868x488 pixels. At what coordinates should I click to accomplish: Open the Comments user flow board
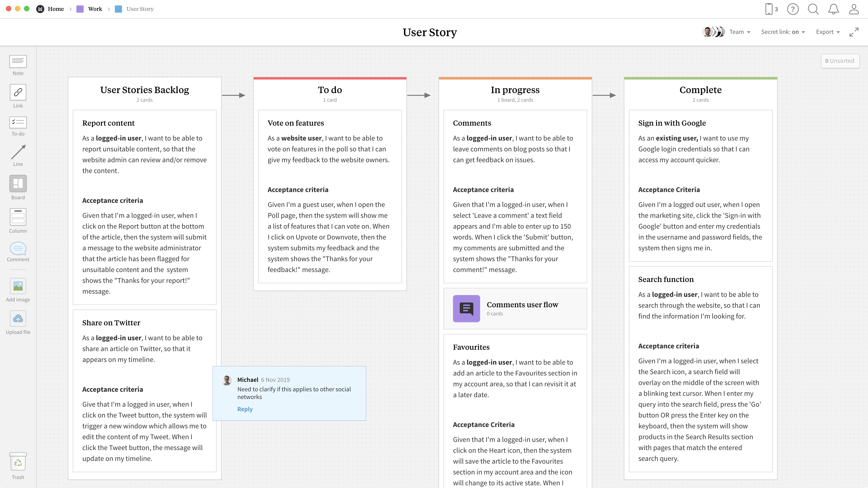click(515, 308)
